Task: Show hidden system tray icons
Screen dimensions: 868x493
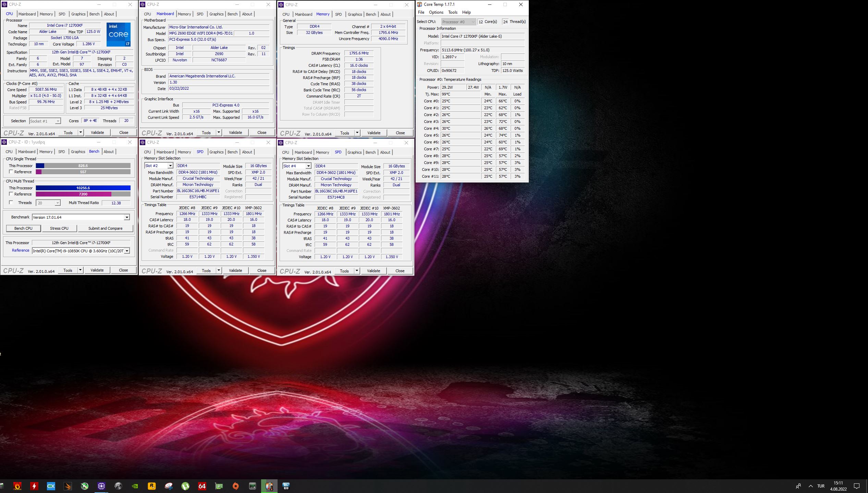Action: click(811, 486)
